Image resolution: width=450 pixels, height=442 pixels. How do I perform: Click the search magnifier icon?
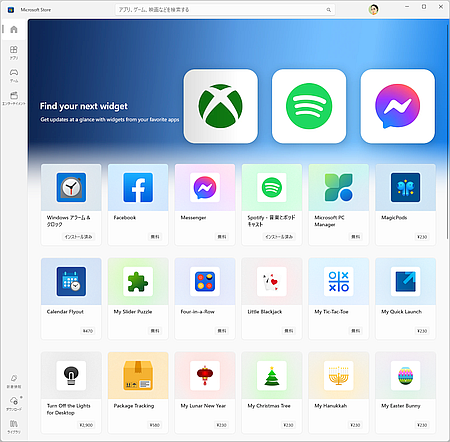pos(329,10)
